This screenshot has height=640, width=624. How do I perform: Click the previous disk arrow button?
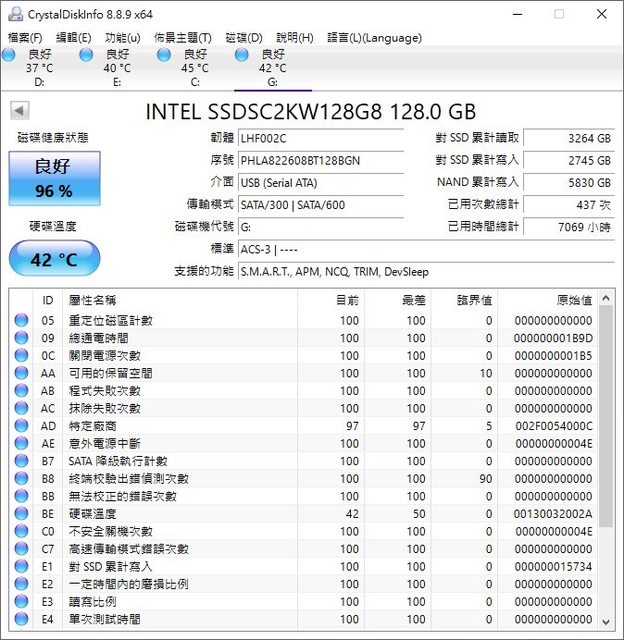point(19,111)
